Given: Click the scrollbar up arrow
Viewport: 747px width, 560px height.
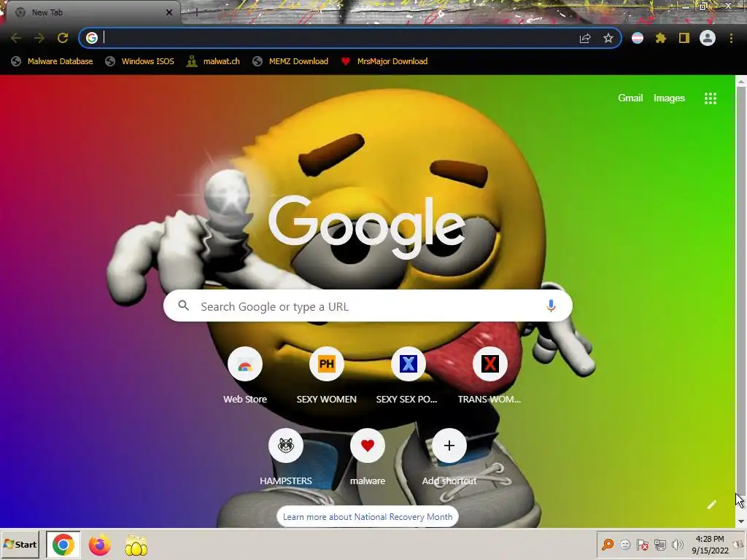Looking at the screenshot, I should [x=741, y=82].
